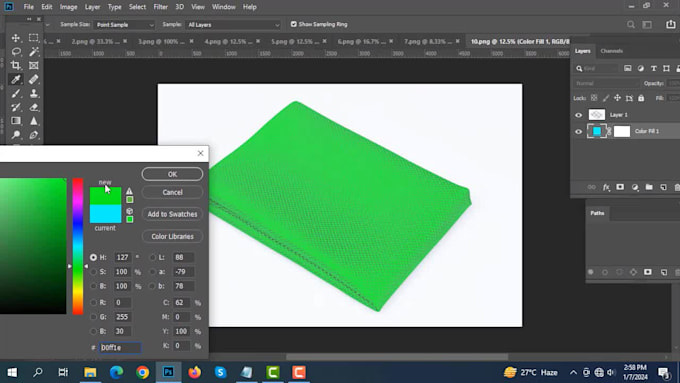Click the vertical hue slider strip
This screenshot has width=680, height=383.
pos(78,246)
